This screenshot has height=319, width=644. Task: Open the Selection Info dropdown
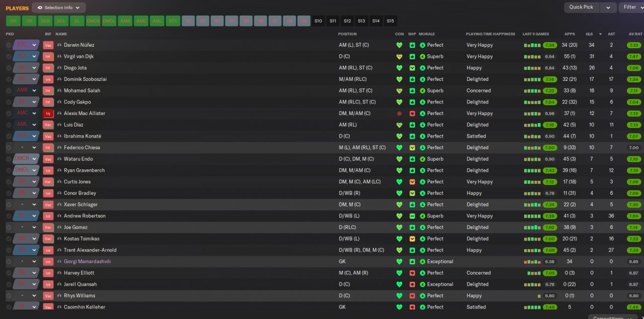pyautogui.click(x=59, y=8)
